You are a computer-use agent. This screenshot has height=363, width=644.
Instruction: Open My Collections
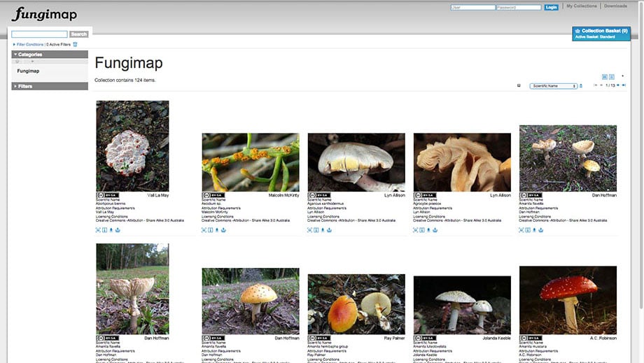pyautogui.click(x=582, y=6)
